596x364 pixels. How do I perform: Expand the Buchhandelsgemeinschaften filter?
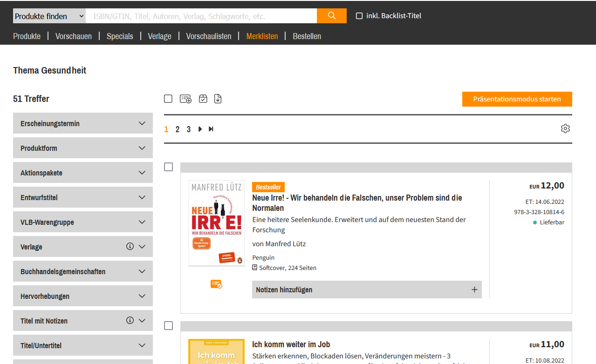tap(83, 271)
